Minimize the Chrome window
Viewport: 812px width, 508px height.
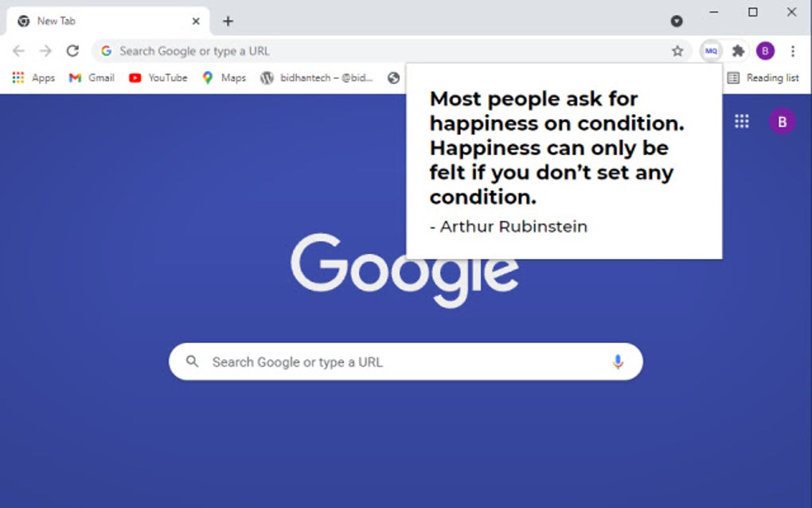713,11
